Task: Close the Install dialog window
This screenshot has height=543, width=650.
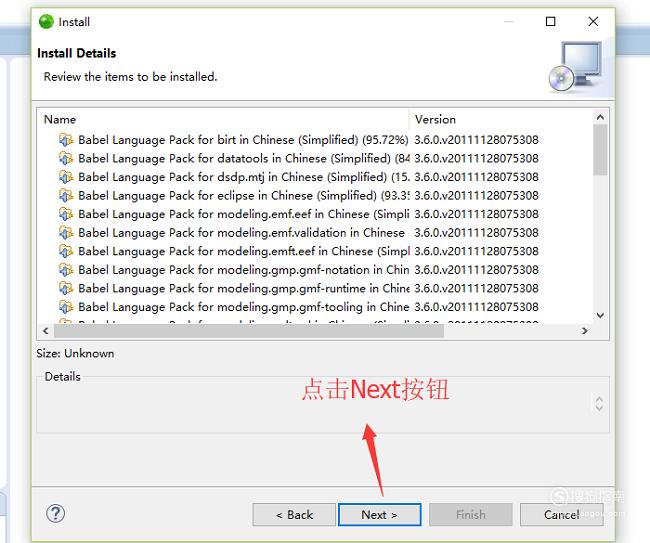Action: tap(593, 21)
